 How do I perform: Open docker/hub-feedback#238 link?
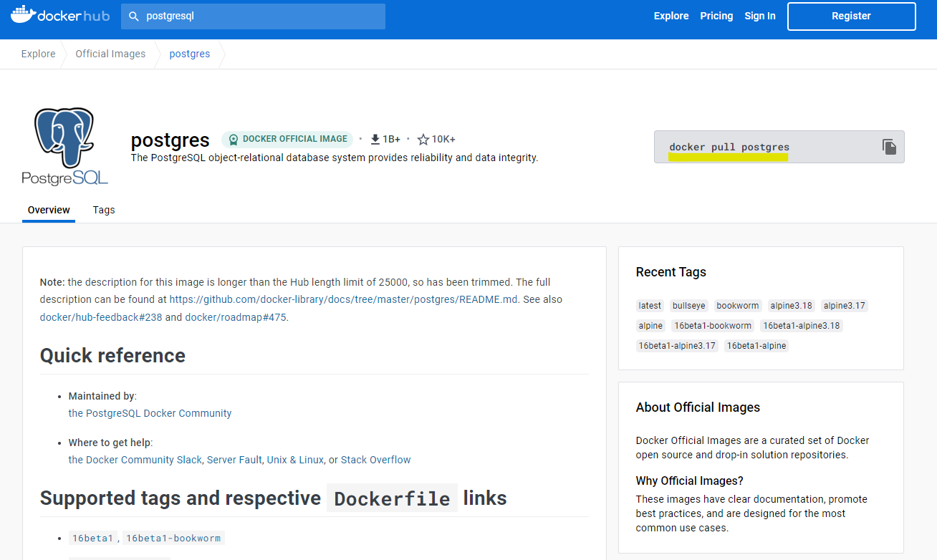pos(101,317)
